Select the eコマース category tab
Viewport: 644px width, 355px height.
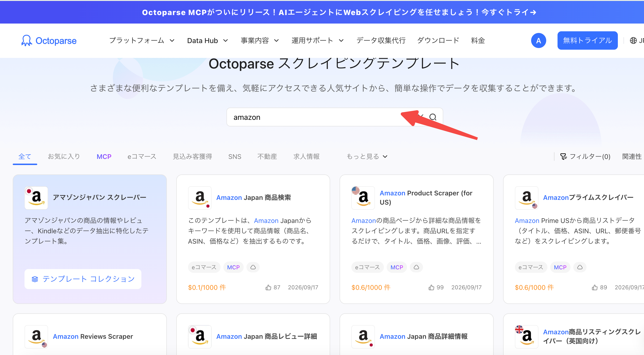(142, 157)
